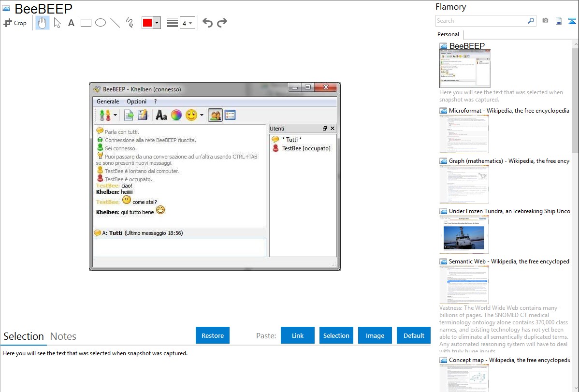Open the line width dropdown showing 4
Viewport: 579px width, 392px height.
(x=188, y=23)
